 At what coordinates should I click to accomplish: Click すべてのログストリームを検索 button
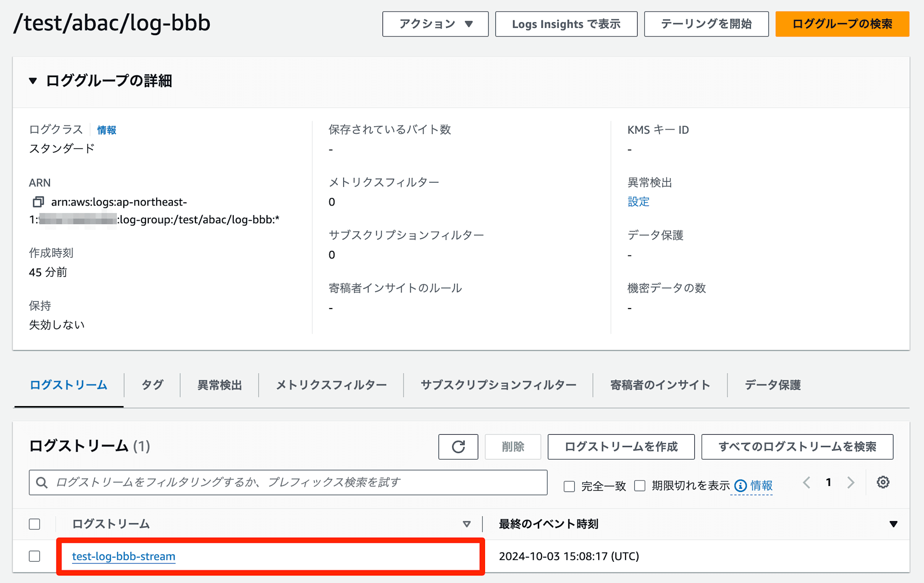[797, 447]
